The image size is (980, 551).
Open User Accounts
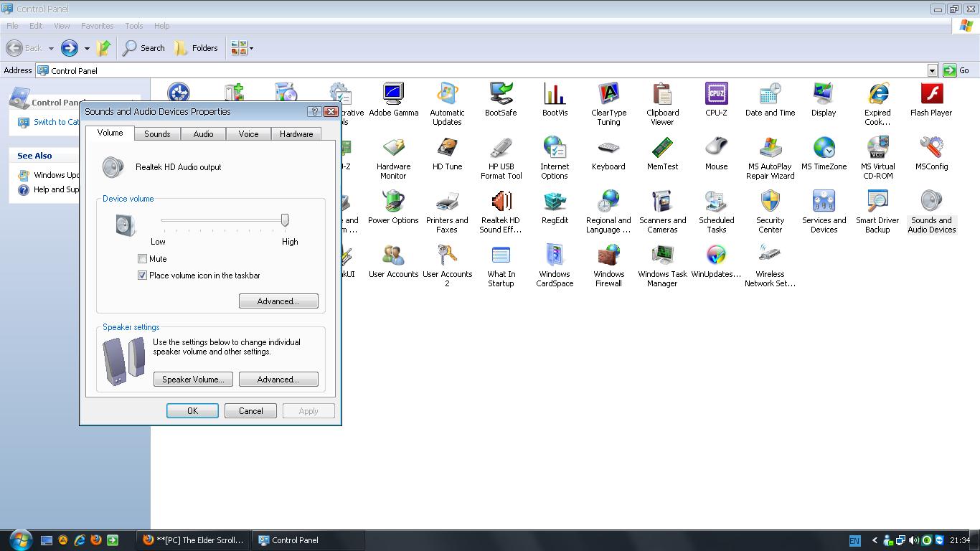pyautogui.click(x=393, y=261)
